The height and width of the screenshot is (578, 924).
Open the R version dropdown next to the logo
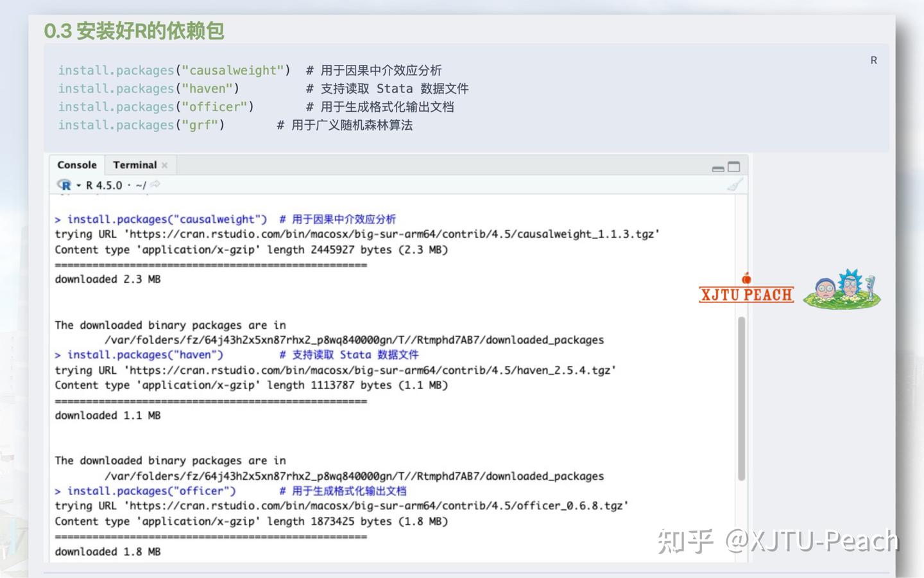coord(77,185)
